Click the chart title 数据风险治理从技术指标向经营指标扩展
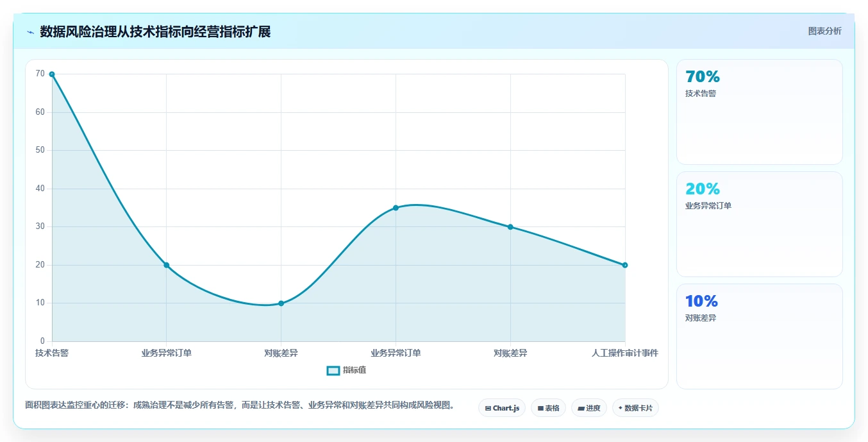Screen dimensions: 868x442 tap(155, 32)
